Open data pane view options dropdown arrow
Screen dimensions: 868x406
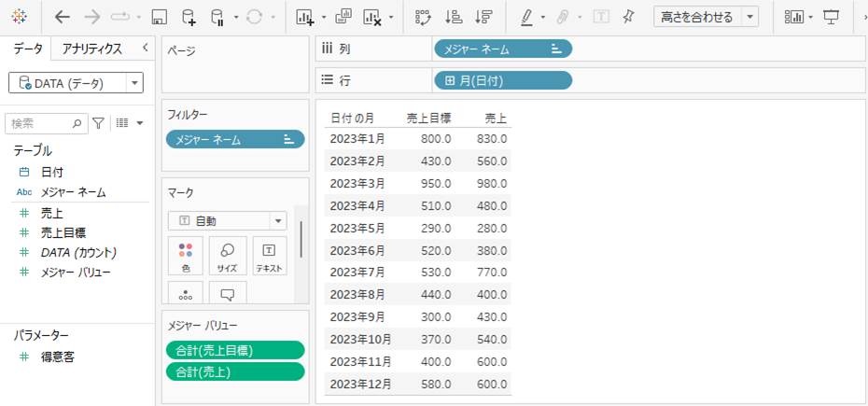pyautogui.click(x=139, y=123)
